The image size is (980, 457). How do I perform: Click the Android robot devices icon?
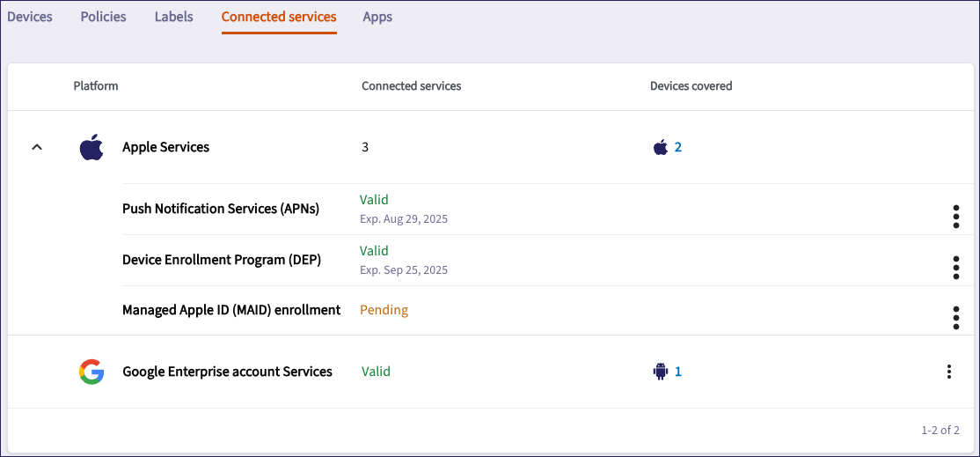coord(661,372)
